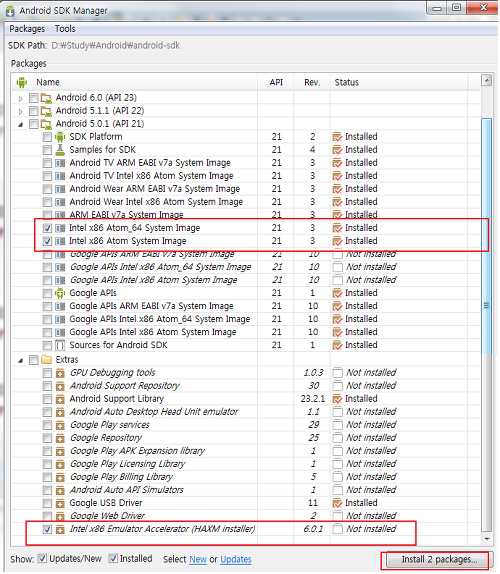
Task: Click the Android TV ARM EABI v7a image icon
Action: [x=60, y=163]
